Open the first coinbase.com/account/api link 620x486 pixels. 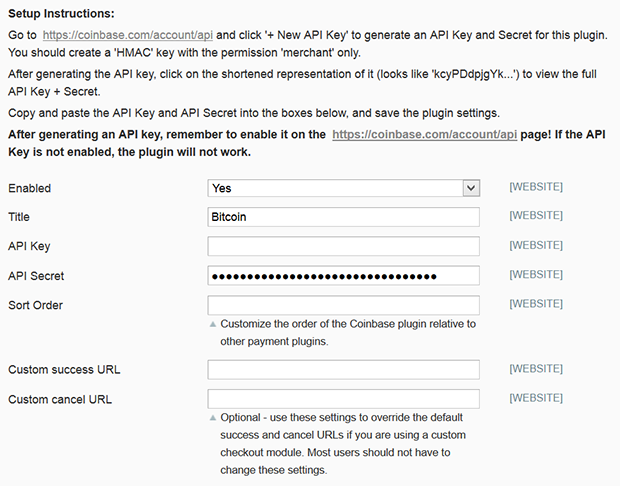pyautogui.click(x=128, y=35)
